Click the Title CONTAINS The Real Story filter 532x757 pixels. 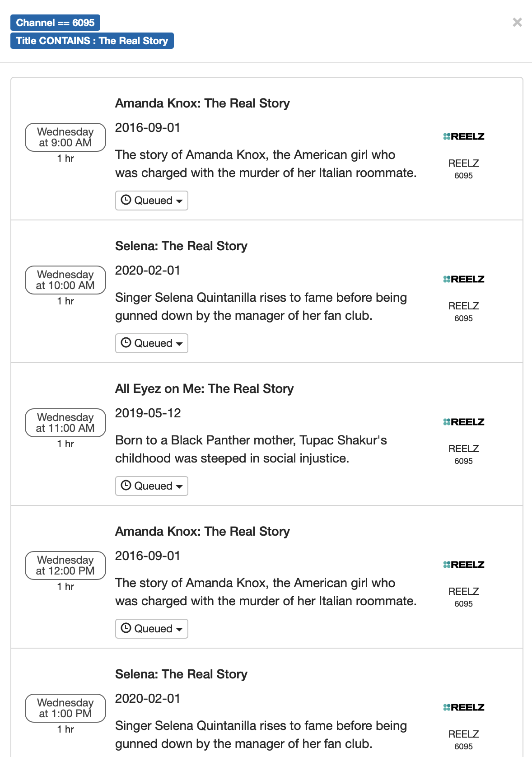(x=92, y=41)
